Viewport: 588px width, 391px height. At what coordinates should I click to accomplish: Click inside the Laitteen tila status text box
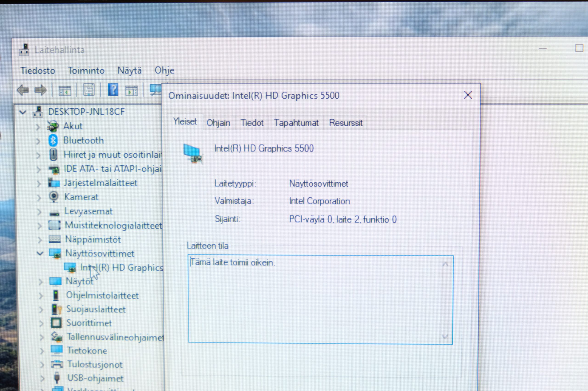[321, 300]
